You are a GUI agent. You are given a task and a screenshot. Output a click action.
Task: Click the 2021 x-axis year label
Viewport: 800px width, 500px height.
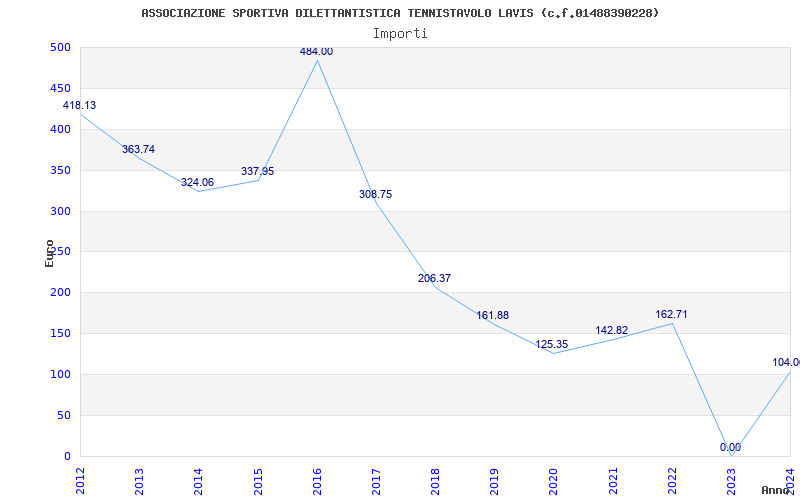pos(613,481)
